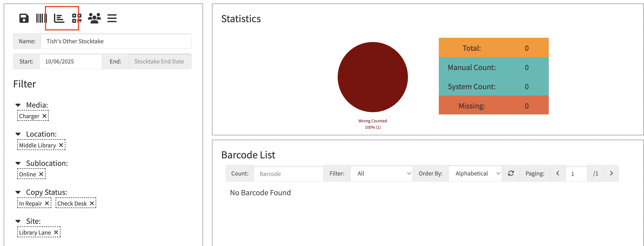Collapse the Media filter section
This screenshot has width=644, height=246.
pyautogui.click(x=18, y=105)
